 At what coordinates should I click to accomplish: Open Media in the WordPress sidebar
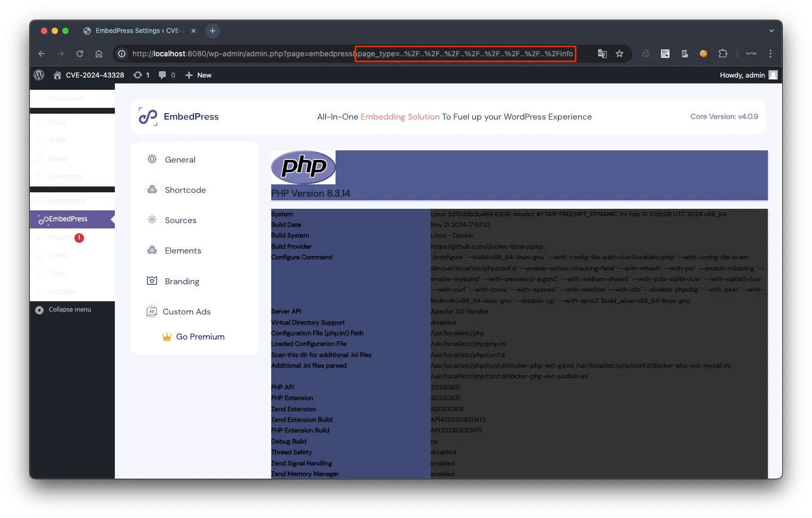(x=72, y=140)
